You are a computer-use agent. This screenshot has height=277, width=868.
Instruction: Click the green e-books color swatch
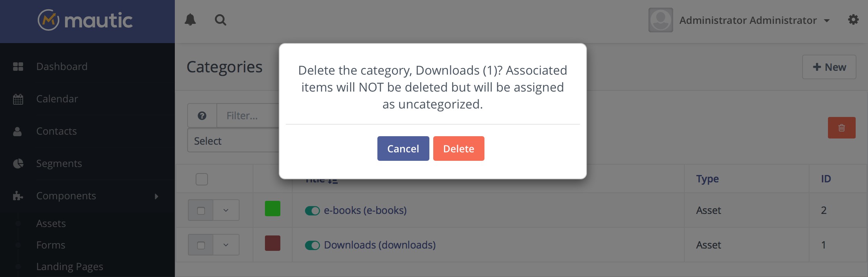(273, 209)
